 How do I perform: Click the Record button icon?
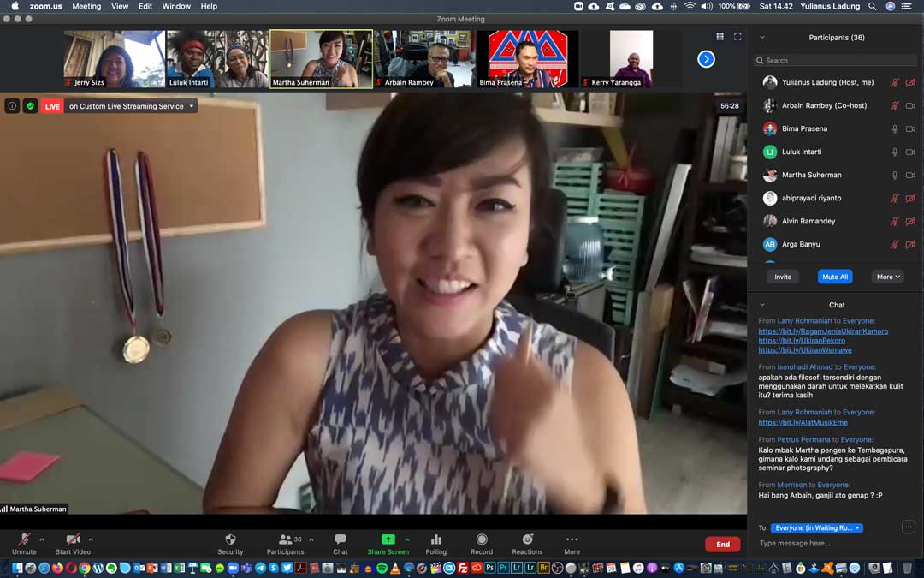482,539
